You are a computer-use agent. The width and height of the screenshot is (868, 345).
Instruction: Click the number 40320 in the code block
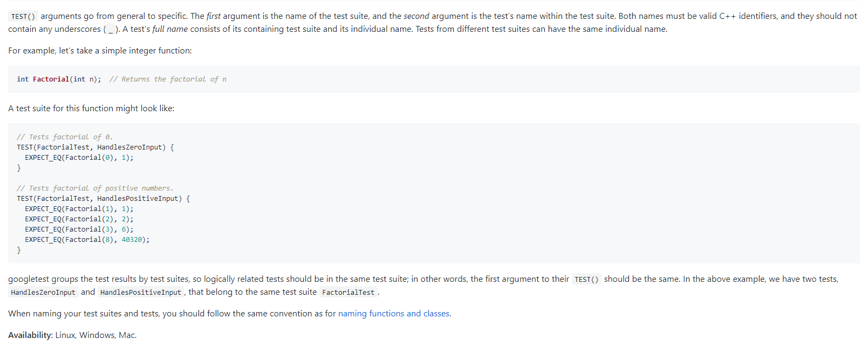coord(133,240)
